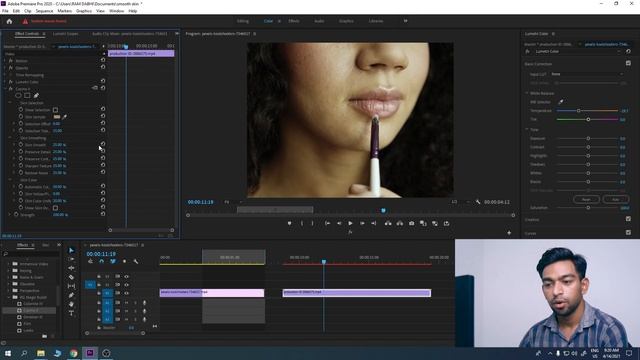Toggle Linked Selection in timeline
This screenshot has height=360, width=640.
(113, 261)
